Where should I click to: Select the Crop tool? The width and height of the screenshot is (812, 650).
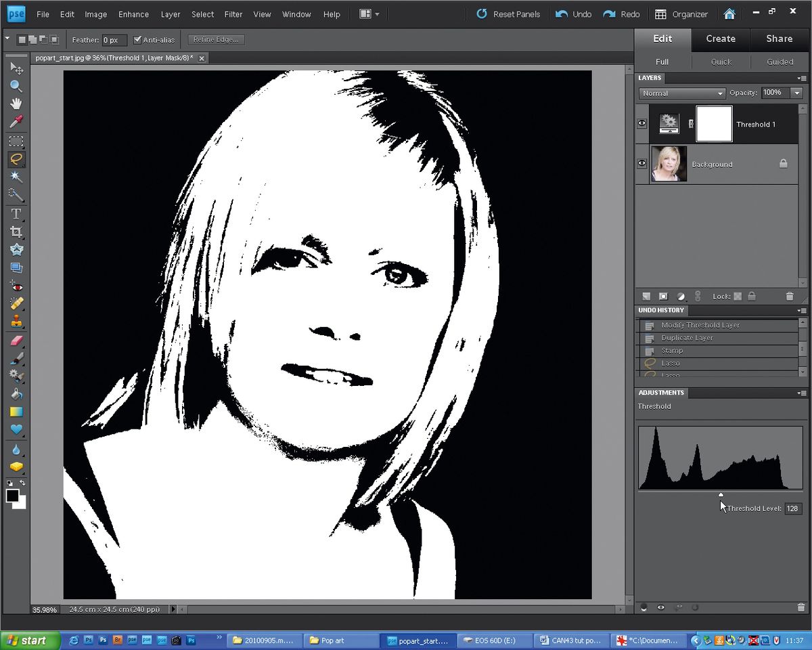click(x=17, y=232)
